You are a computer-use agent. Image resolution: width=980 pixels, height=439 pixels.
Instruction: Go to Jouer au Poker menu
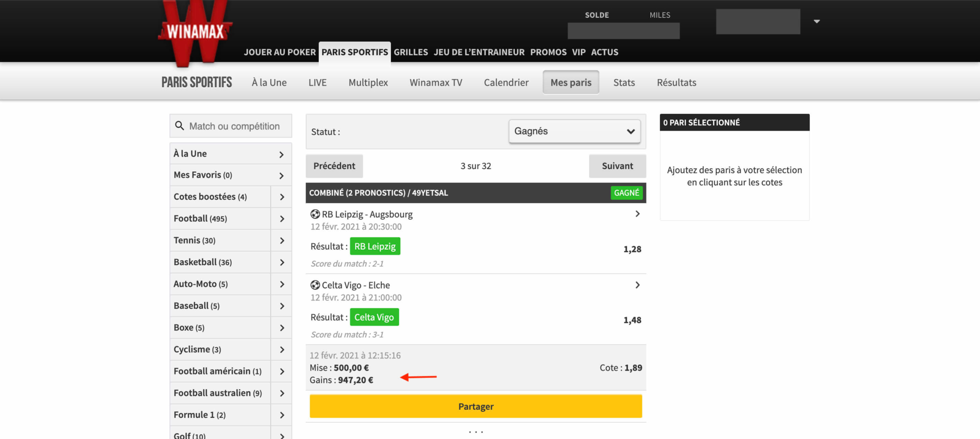[x=280, y=52]
